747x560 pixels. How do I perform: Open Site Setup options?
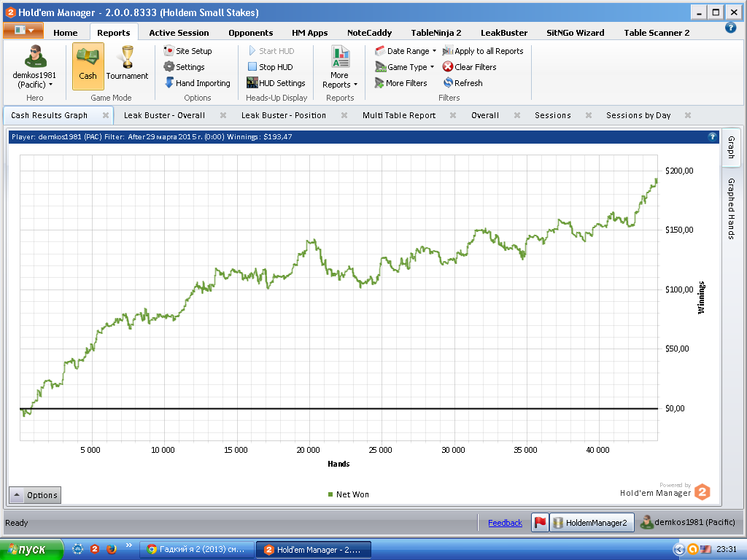click(187, 51)
